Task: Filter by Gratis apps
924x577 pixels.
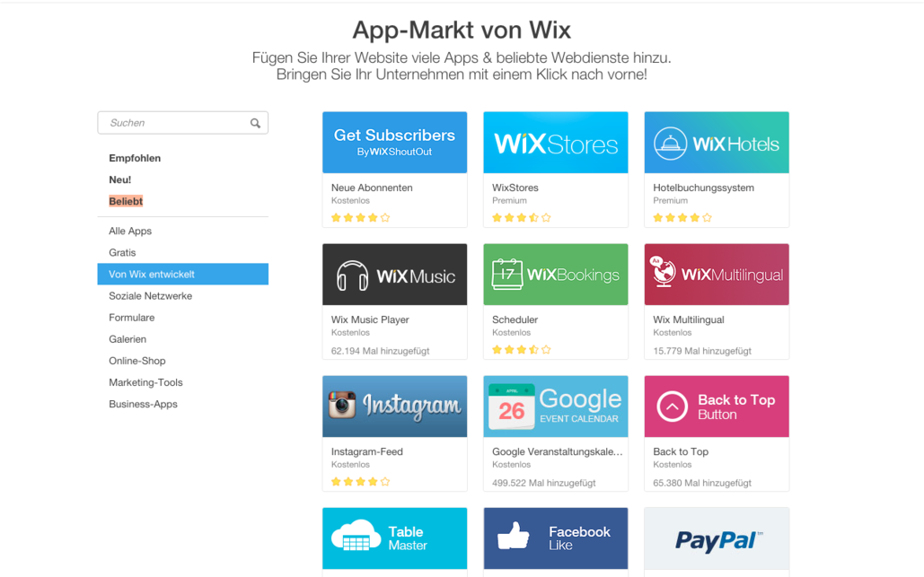Action: (x=122, y=252)
